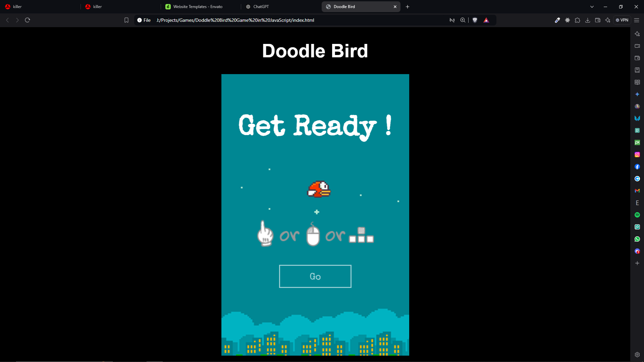The width and height of the screenshot is (644, 362).
Task: Open the React developer tools extension icon
Action: [568, 20]
